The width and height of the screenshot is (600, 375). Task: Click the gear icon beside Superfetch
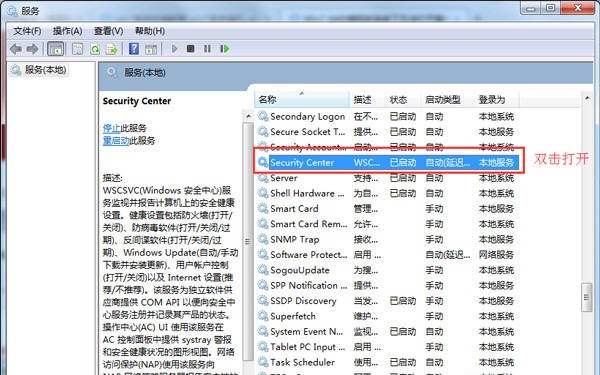click(x=262, y=316)
